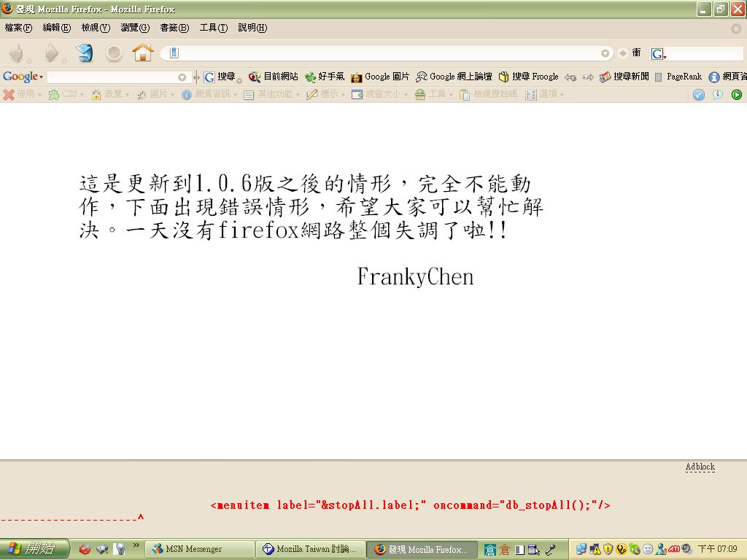747x560 pixels.
Task: Open the 檢視(V) View menu
Action: coord(96,28)
